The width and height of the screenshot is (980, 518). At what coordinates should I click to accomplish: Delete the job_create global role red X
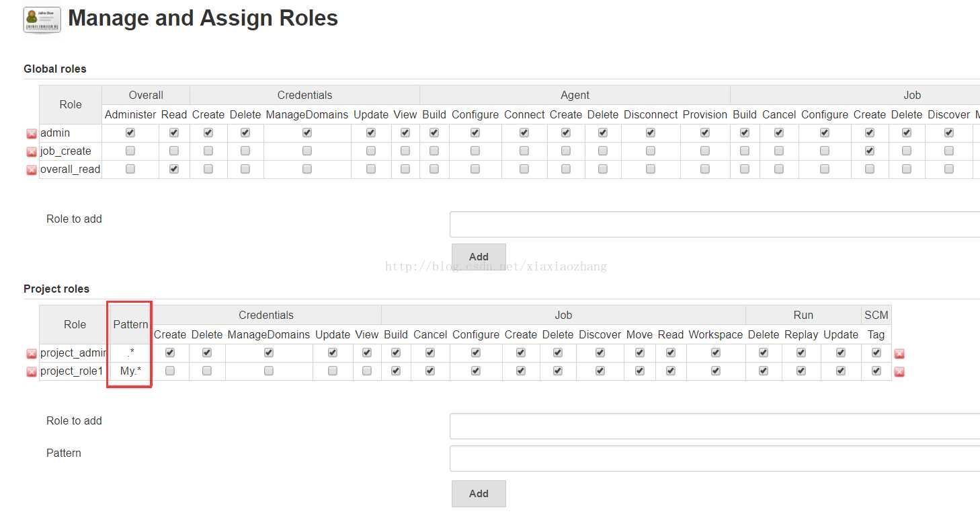click(x=31, y=152)
